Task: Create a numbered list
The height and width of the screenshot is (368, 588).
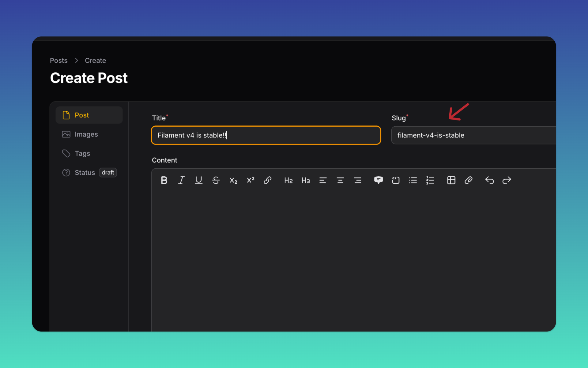Action: tap(430, 180)
